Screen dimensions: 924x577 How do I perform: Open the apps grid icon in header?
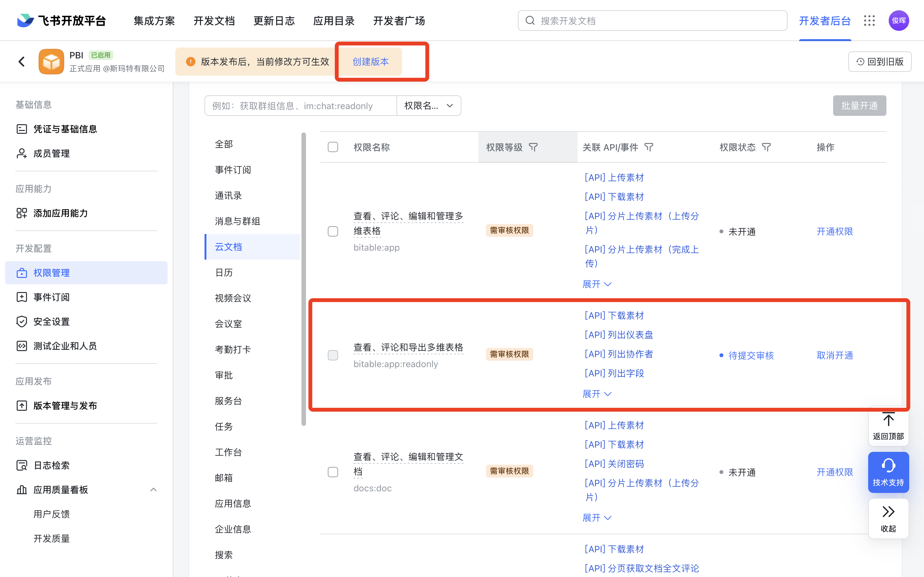(869, 21)
